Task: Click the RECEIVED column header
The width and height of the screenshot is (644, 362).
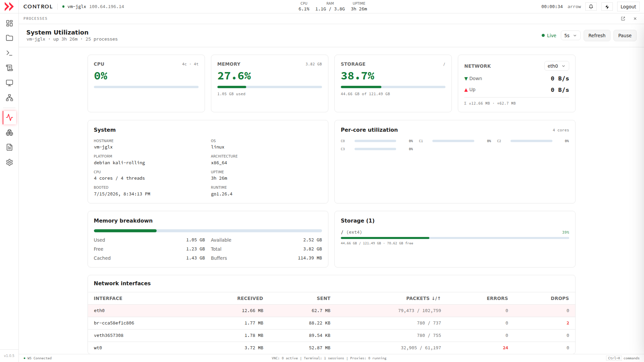Action: coord(250,298)
